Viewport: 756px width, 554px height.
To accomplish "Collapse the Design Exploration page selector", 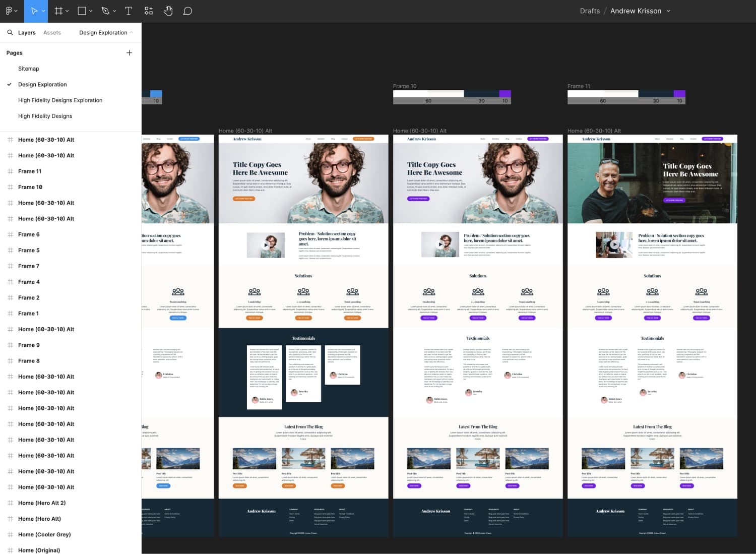I will tap(132, 32).
